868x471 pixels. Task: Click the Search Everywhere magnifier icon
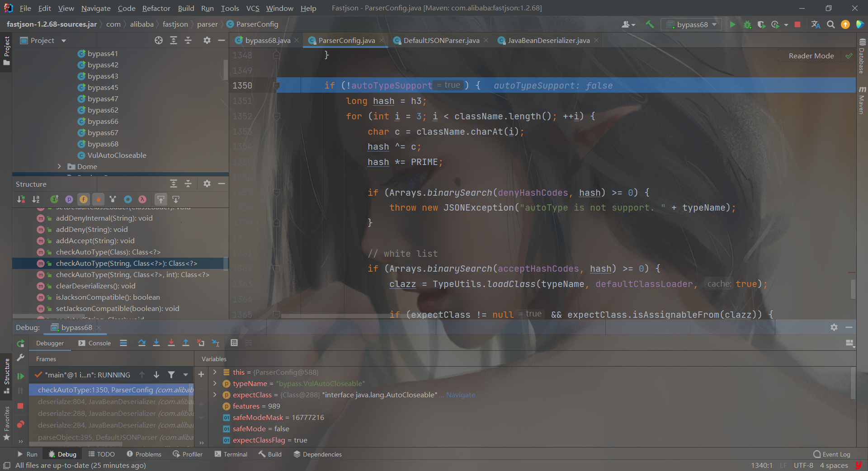(x=830, y=24)
